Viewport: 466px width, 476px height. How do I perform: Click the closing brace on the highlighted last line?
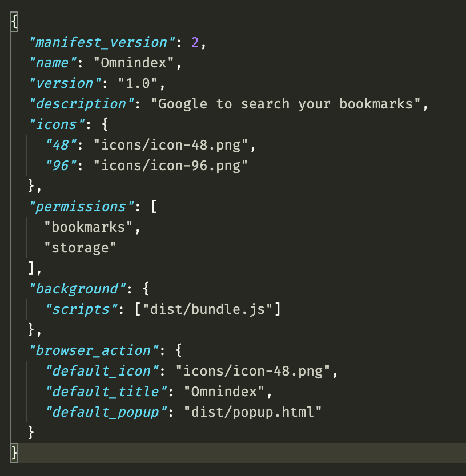14,453
